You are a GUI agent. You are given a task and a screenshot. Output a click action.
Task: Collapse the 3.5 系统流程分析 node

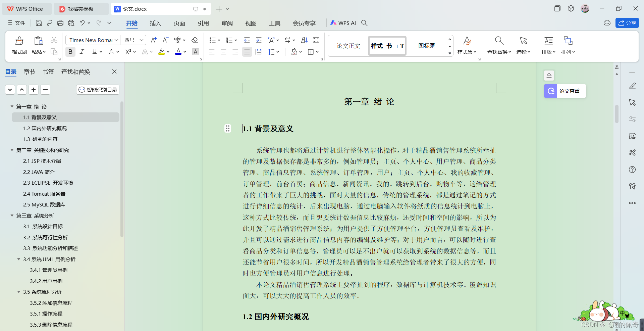(19, 292)
